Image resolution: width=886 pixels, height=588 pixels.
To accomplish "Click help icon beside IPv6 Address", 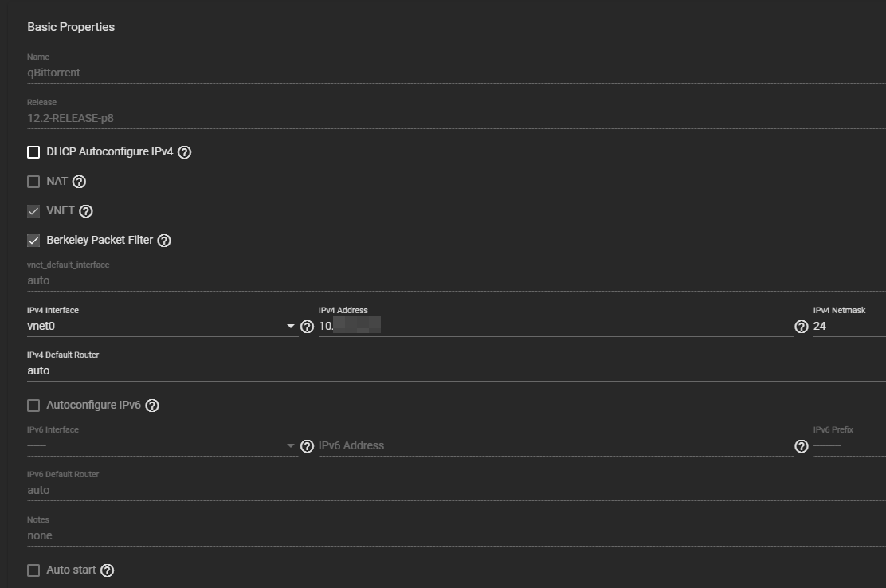I will click(x=802, y=446).
